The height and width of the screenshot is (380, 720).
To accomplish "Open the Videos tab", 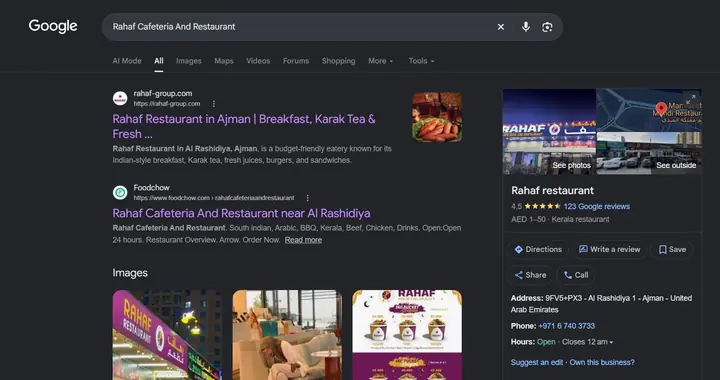I will point(258,61).
